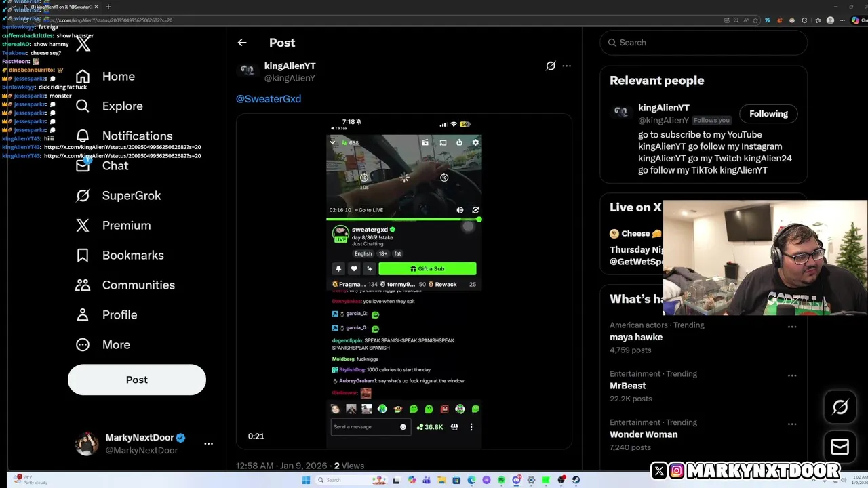
Task: Go back with the arrow beside Post
Action: 242,42
